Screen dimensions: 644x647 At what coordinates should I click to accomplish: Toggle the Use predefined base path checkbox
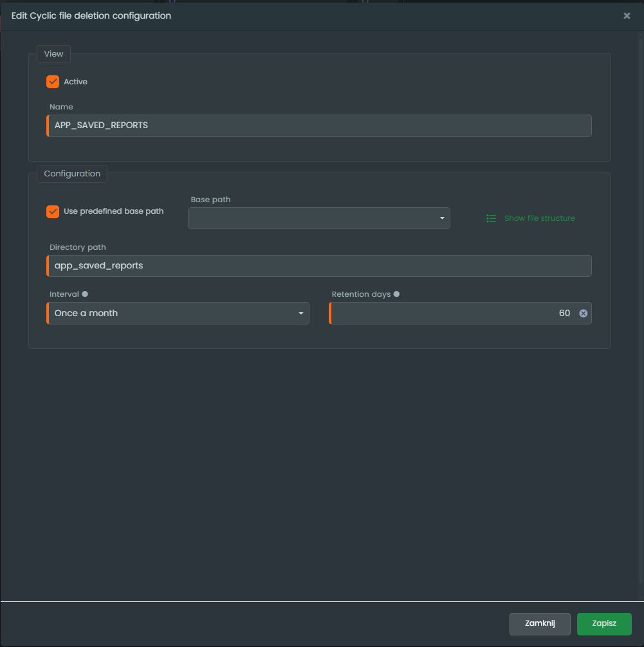[x=53, y=211]
